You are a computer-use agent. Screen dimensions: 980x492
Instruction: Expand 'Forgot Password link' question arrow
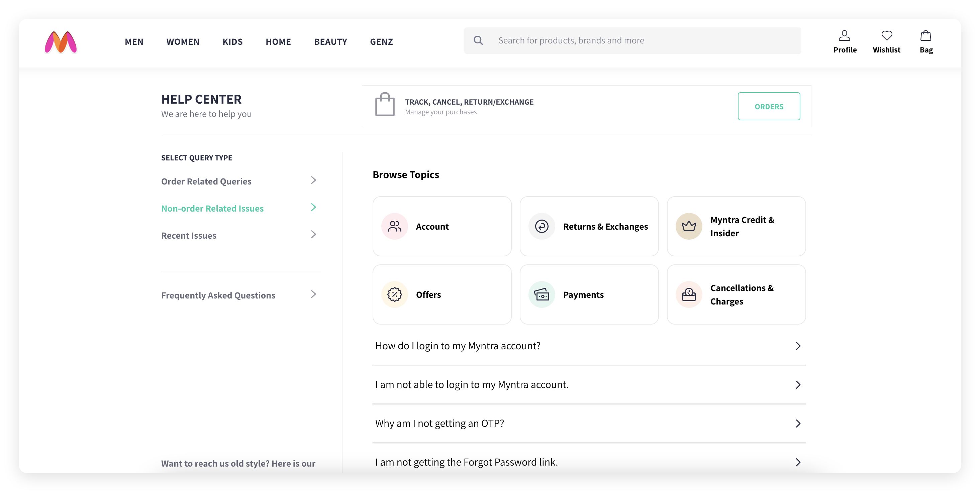[x=798, y=462]
